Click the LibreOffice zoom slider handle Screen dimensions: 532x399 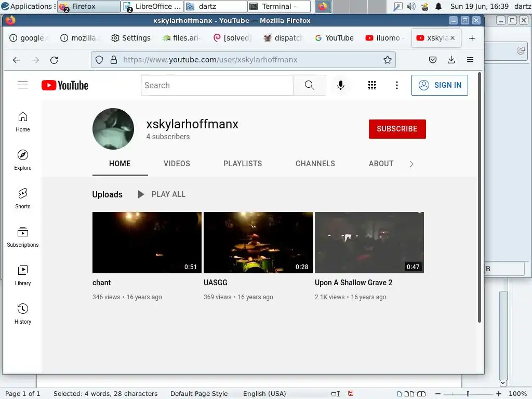tap(468, 394)
